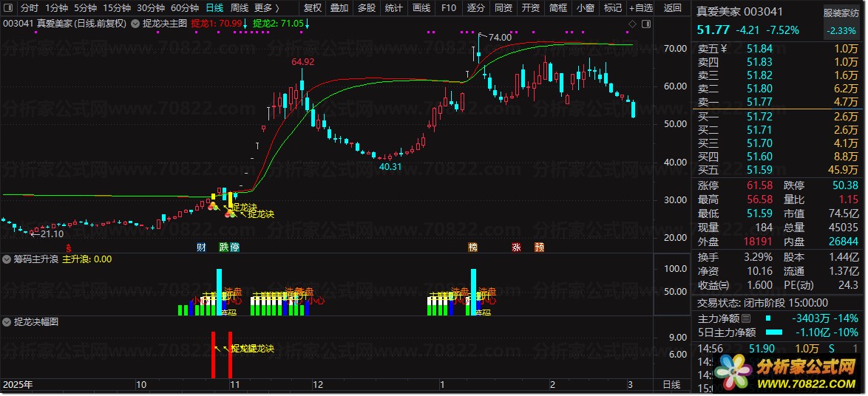Click the 复权 toolbar button
Viewport: 868px width, 396px height.
[x=313, y=8]
